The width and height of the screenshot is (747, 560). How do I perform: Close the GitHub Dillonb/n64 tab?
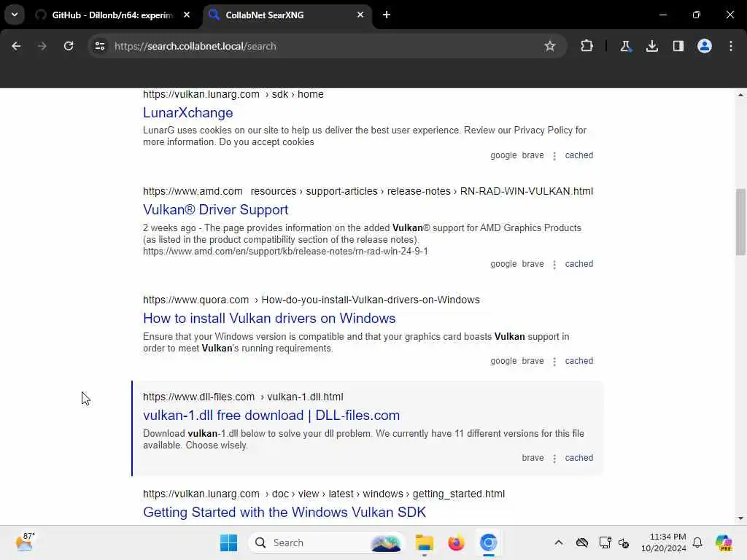coord(187,15)
